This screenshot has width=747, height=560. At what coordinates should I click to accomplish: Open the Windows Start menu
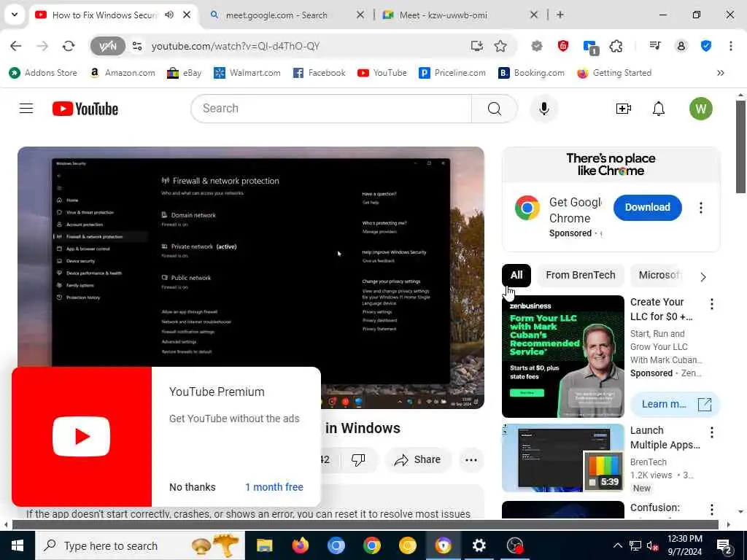click(x=18, y=545)
